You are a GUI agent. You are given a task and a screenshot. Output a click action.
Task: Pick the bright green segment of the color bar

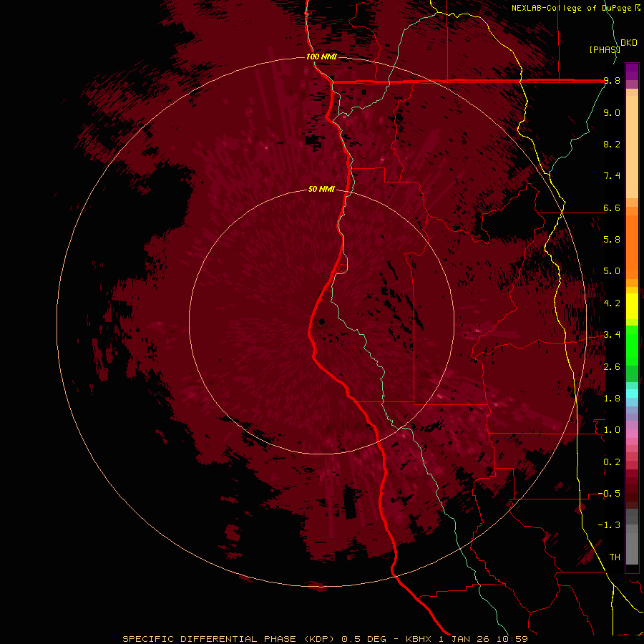[632, 345]
